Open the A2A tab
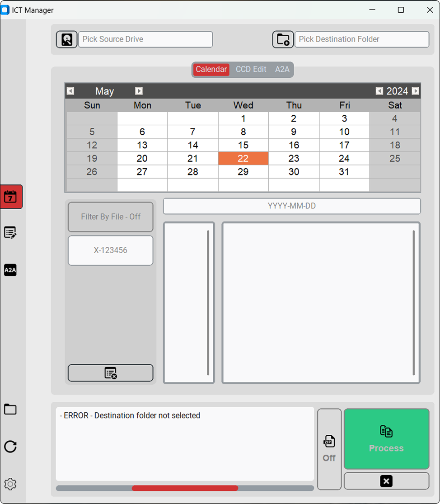 [x=282, y=69]
